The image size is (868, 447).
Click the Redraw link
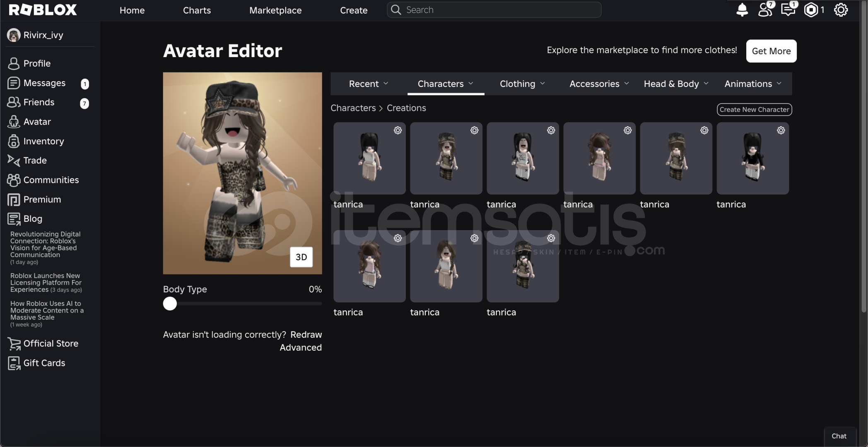click(306, 334)
